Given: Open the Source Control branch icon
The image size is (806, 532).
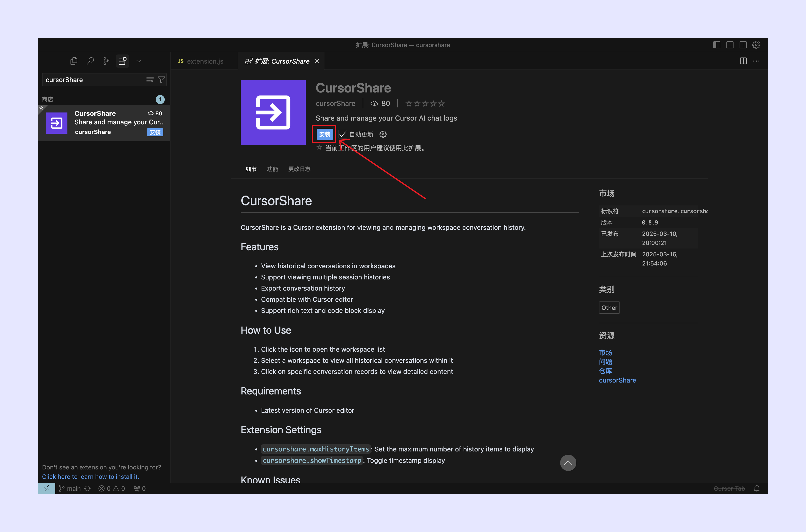Looking at the screenshot, I should pos(106,61).
